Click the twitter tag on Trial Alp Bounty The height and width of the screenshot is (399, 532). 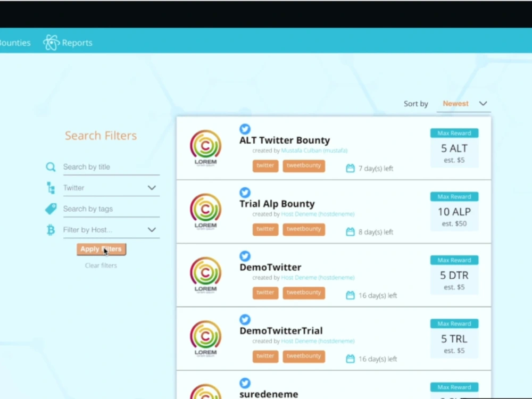265,229
